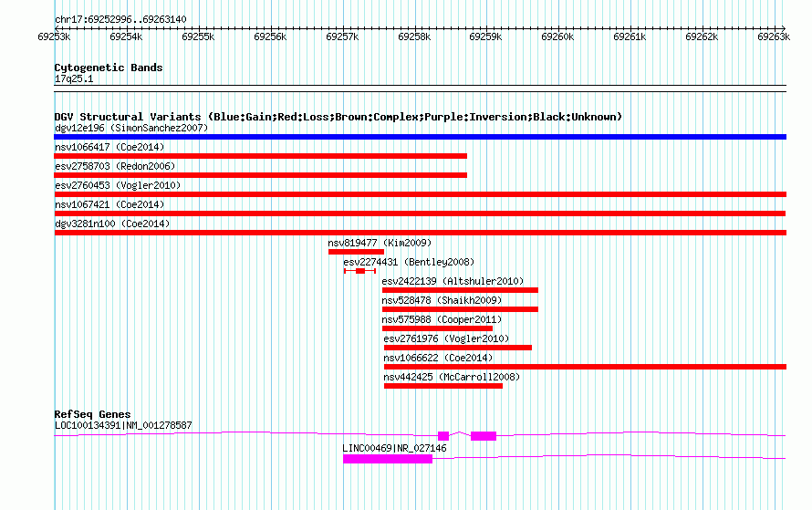Click the Cytogenetic Bands track title

(109, 68)
